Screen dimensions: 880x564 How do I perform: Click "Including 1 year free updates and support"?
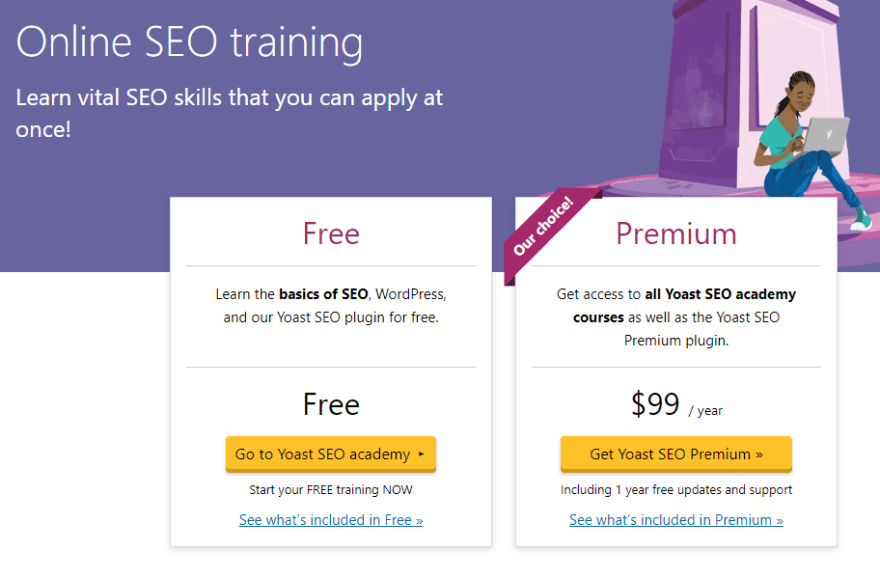(x=676, y=490)
